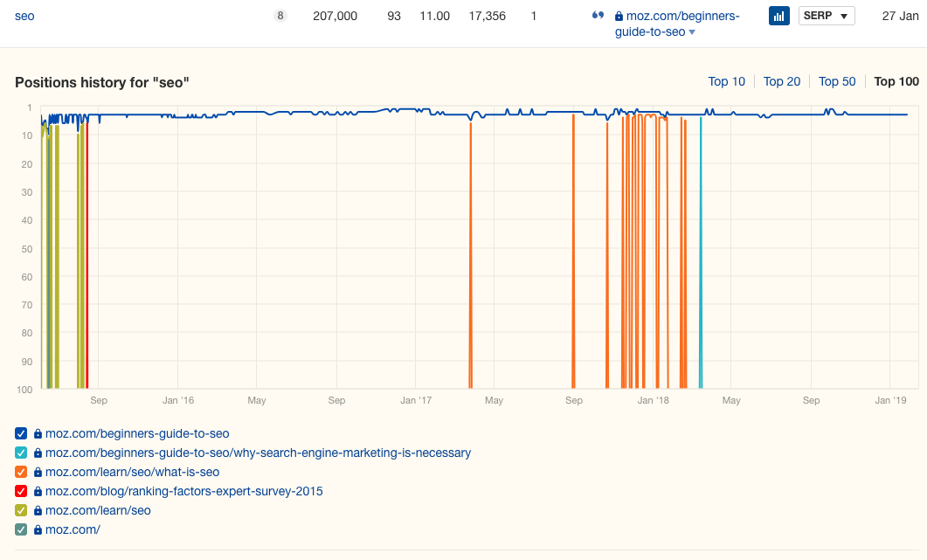The height and width of the screenshot is (560, 927).
Task: Open the why-search-engine-marketing-is-necessary link
Action: 259,453
